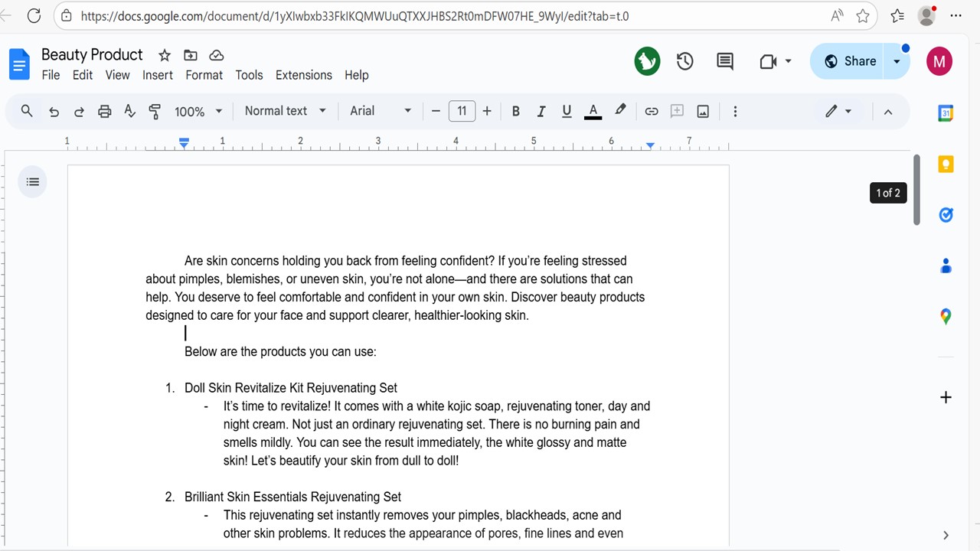Hide the side panel chevron
Viewport: 980px width, 551px height.
coord(946,535)
